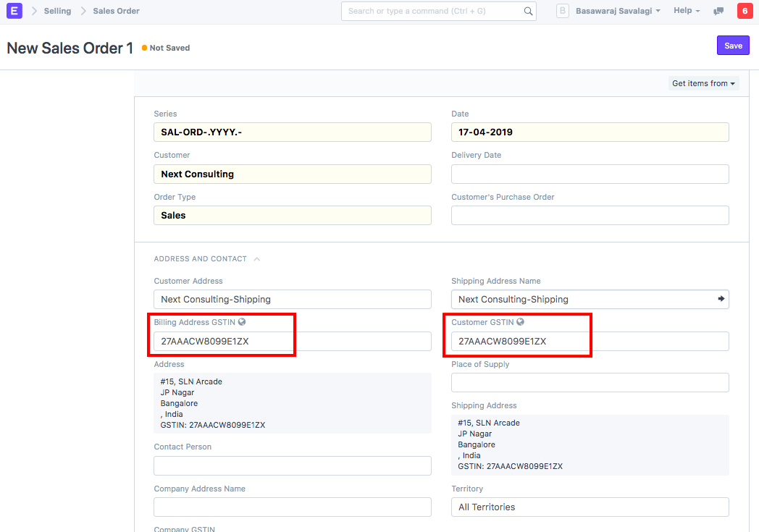Click arrow link icon in Shipping Address Name
Image resolution: width=759 pixels, height=532 pixels.
(x=721, y=299)
